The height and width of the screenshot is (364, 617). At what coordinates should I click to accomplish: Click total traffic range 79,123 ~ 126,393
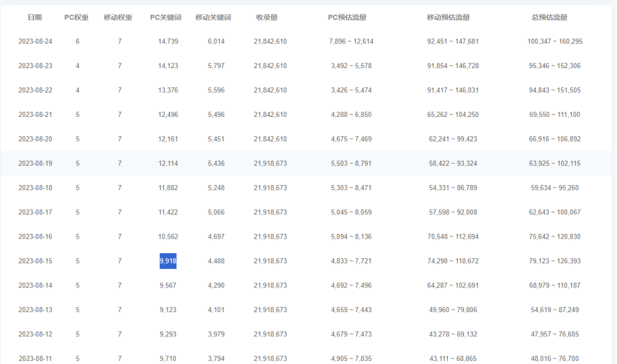pos(555,261)
